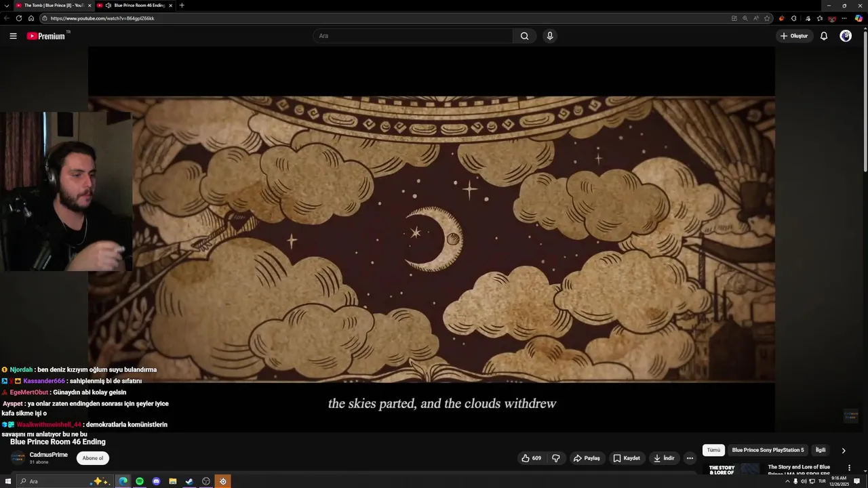The image size is (868, 488).
Task: Reload the page with the refresh icon
Action: pyautogui.click(x=18, y=18)
